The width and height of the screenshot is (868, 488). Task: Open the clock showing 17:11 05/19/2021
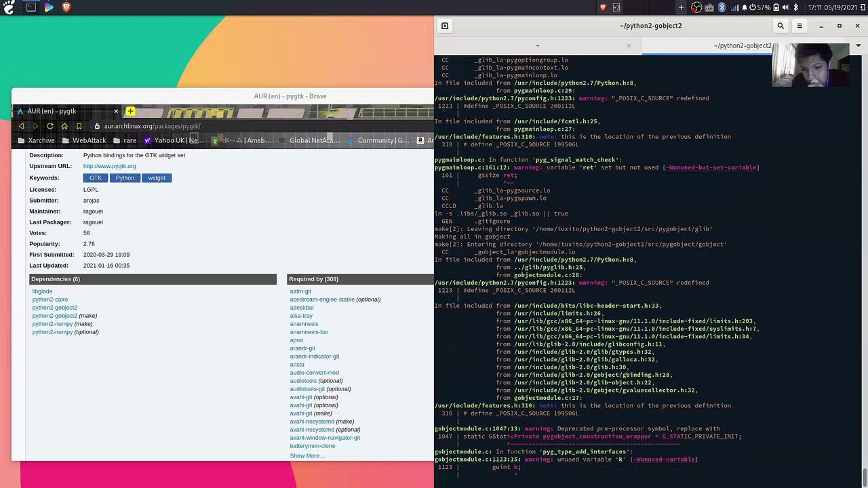pyautogui.click(x=832, y=7)
